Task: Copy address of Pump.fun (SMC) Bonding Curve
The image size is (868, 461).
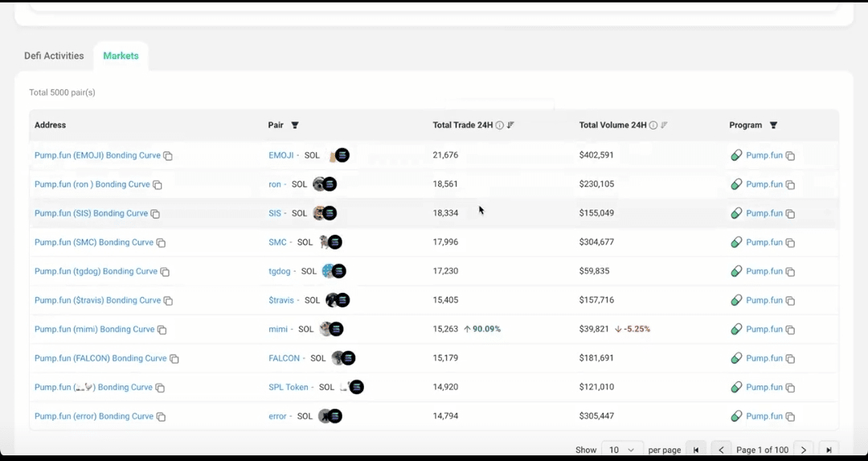Action: point(161,243)
